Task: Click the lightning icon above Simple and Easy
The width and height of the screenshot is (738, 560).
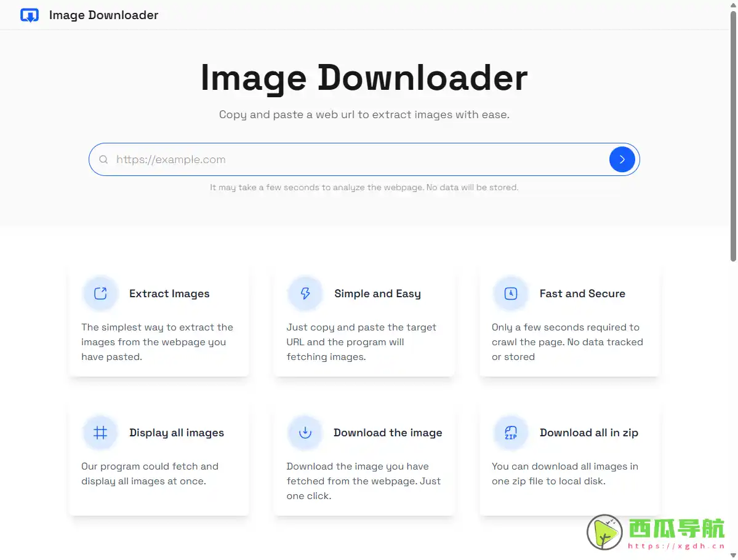Action: point(305,294)
